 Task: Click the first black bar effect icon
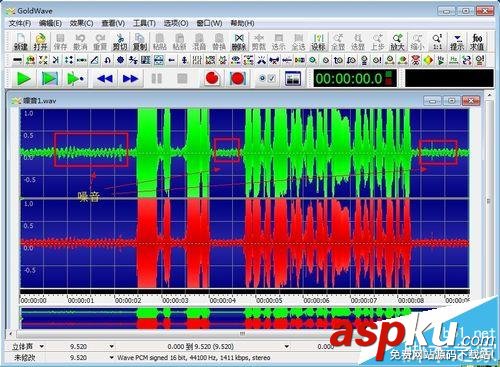pos(17,60)
